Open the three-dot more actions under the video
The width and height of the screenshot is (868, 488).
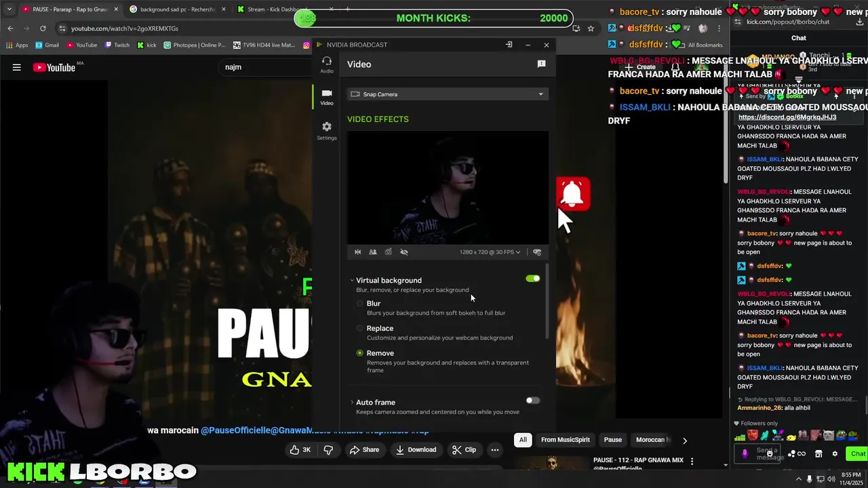coord(495,449)
